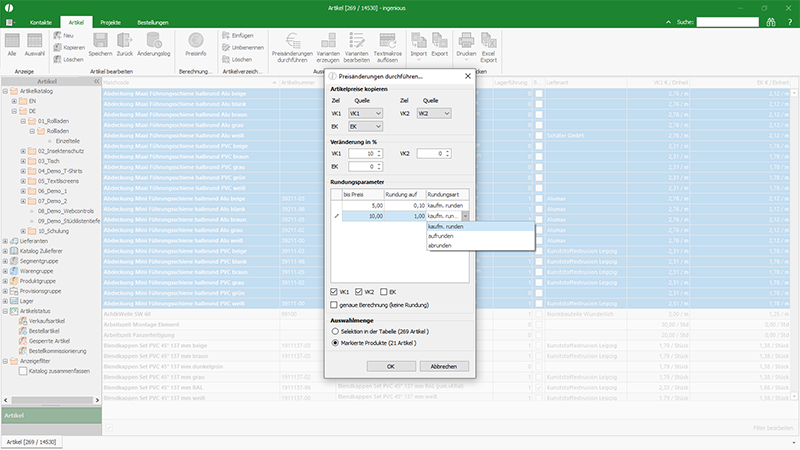Enable the EK rounding checkbox in the dialog
Image resolution: width=800 pixels, height=450 pixels.
click(x=384, y=292)
